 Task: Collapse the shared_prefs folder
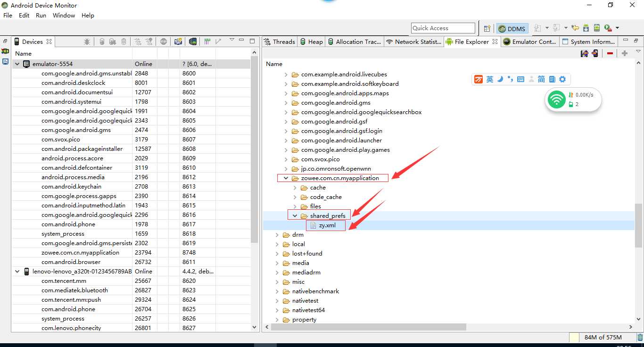[295, 216]
